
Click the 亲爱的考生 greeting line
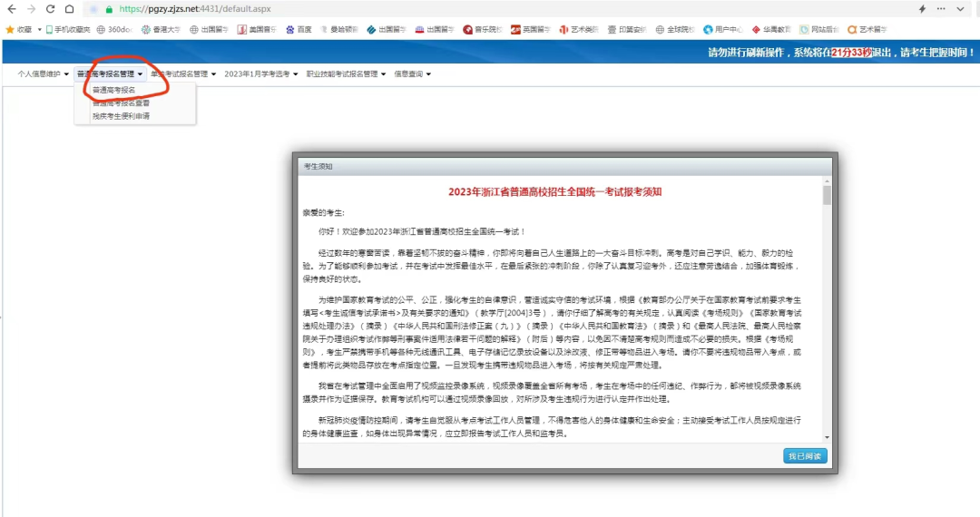coord(324,213)
